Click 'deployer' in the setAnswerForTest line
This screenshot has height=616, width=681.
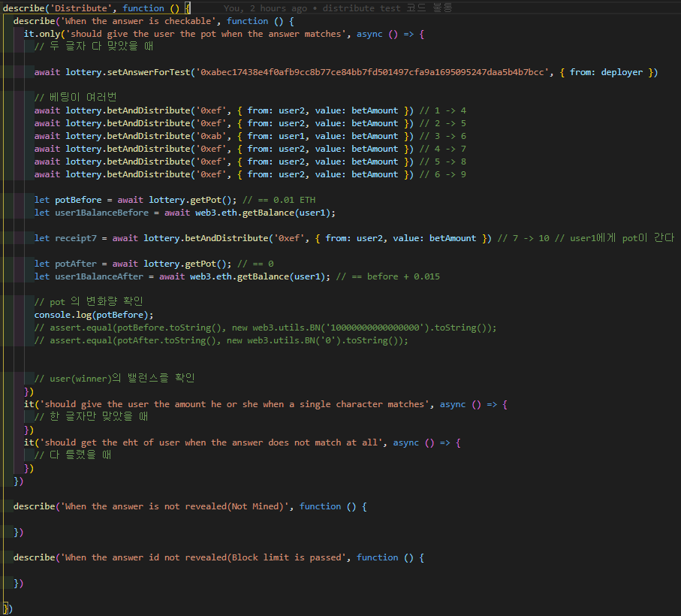click(x=622, y=72)
